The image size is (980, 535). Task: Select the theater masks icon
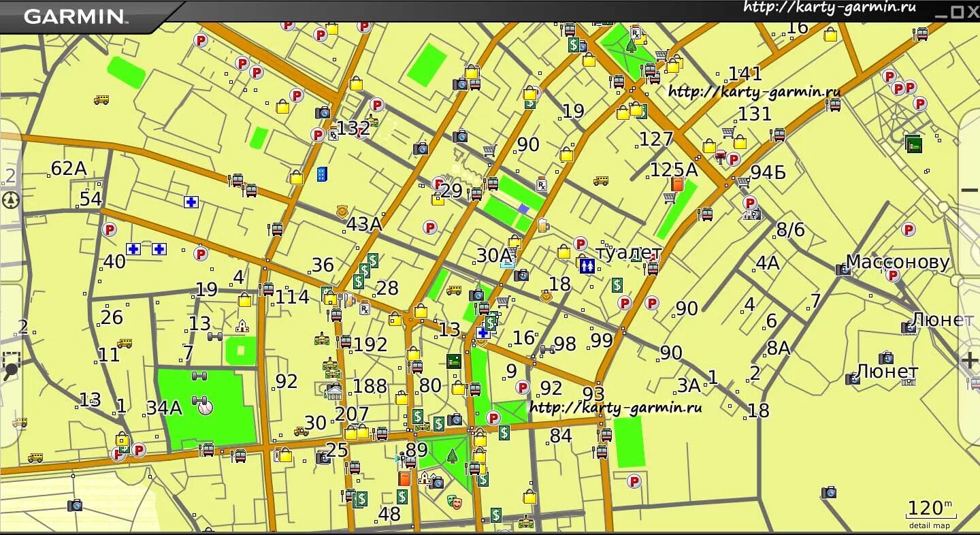pos(455,502)
